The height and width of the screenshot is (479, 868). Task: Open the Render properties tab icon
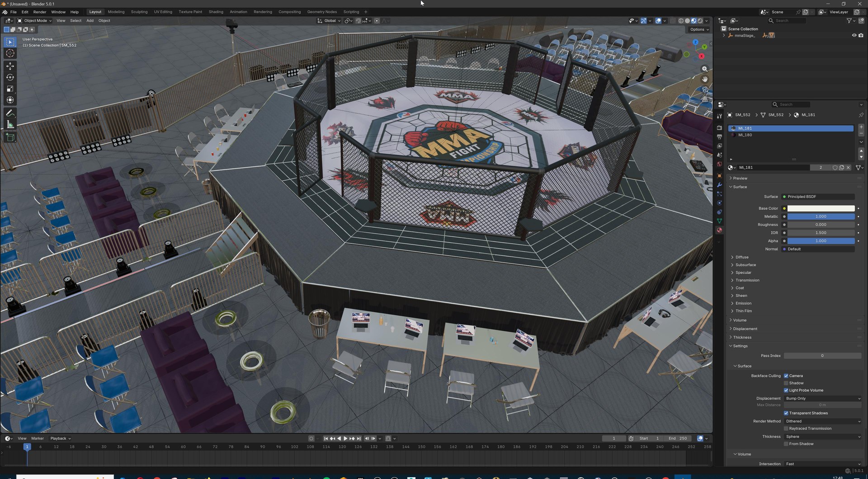(x=719, y=127)
